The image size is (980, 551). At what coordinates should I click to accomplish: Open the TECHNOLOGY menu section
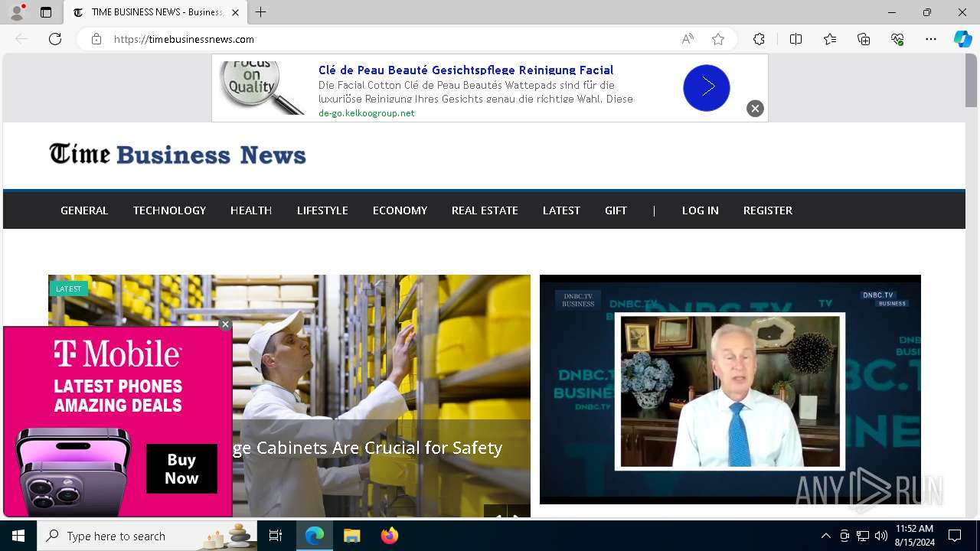coord(169,210)
